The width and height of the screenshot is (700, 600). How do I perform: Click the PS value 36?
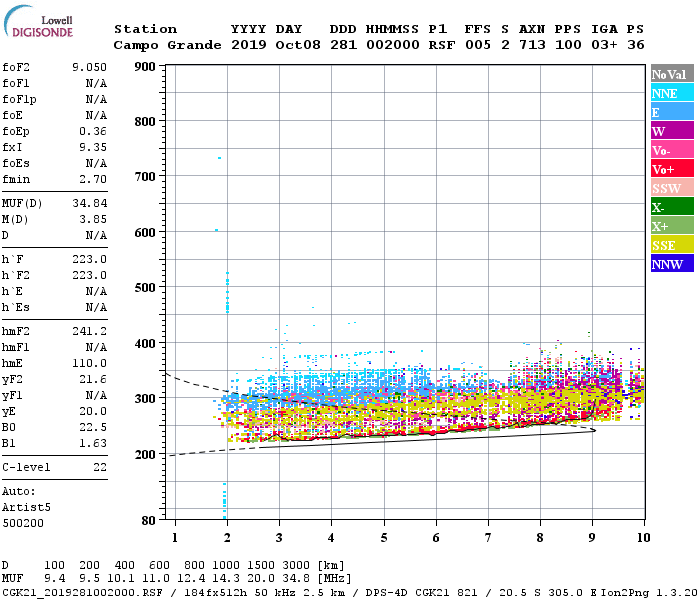point(636,45)
